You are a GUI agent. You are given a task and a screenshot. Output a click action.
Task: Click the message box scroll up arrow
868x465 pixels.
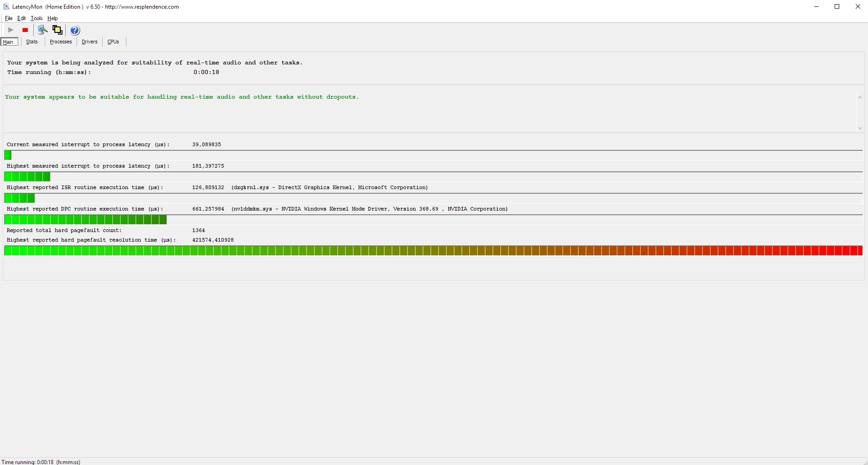coord(860,97)
